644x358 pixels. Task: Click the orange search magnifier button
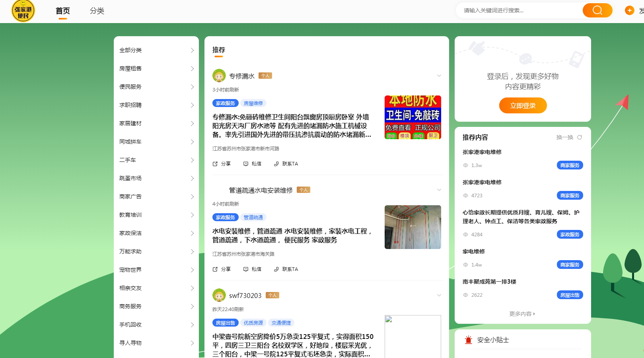[597, 10]
